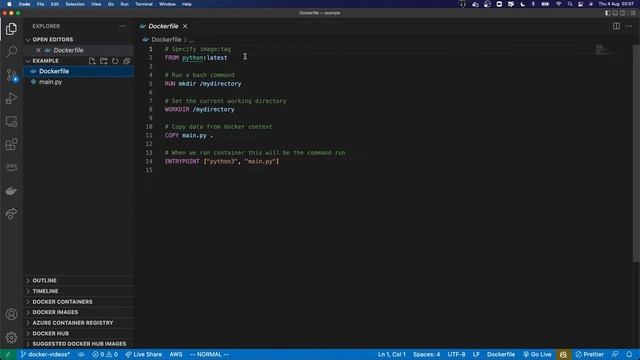Open the Edit menu
The width and height of the screenshot is (640, 360).
[55, 4]
